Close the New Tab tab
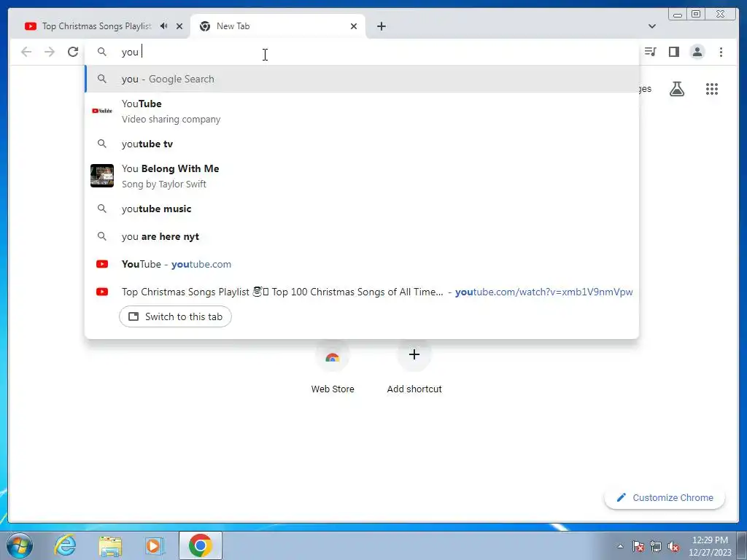747x560 pixels. pyautogui.click(x=354, y=26)
